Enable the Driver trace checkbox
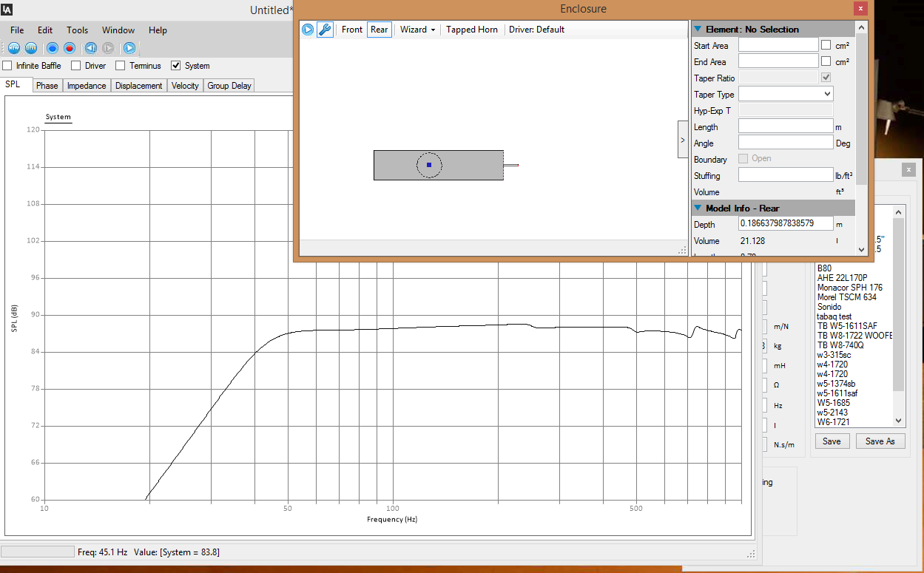The image size is (924, 573). coord(75,66)
